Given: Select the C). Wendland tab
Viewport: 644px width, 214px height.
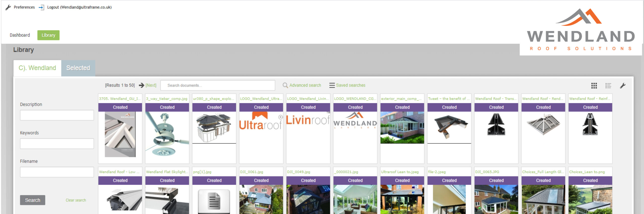Looking at the screenshot, I should [x=37, y=68].
